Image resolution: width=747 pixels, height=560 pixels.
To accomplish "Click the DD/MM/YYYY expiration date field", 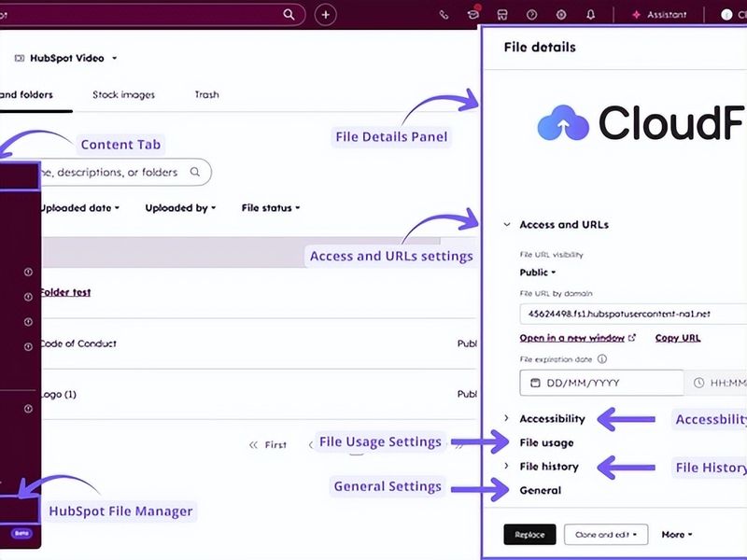I will point(601,383).
